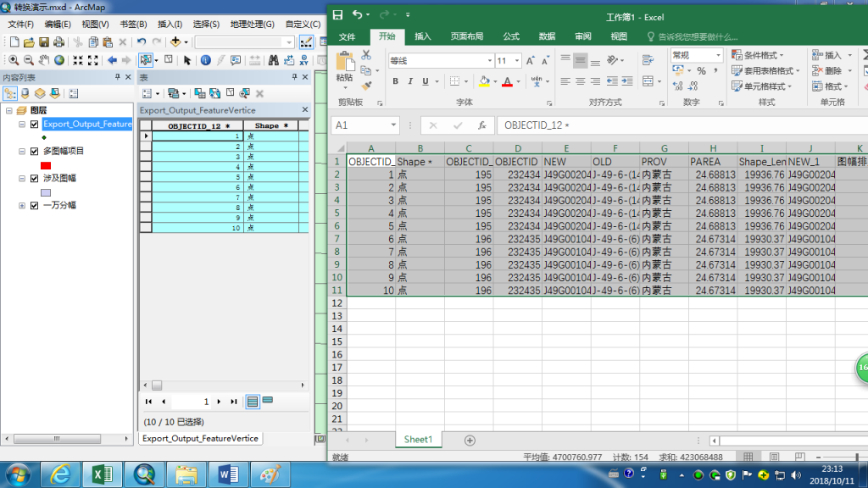Toggle List By Drawing Order in table of contents
This screenshot has width=868, height=488.
point(10,93)
